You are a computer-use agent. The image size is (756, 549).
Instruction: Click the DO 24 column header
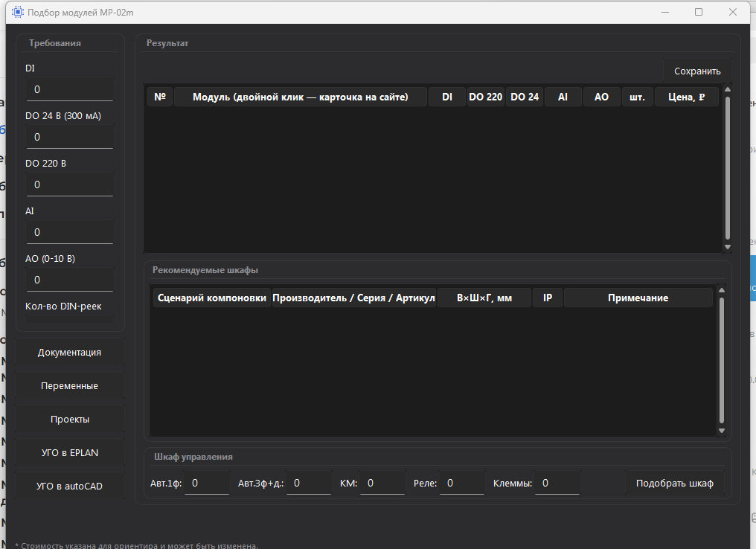coord(525,97)
